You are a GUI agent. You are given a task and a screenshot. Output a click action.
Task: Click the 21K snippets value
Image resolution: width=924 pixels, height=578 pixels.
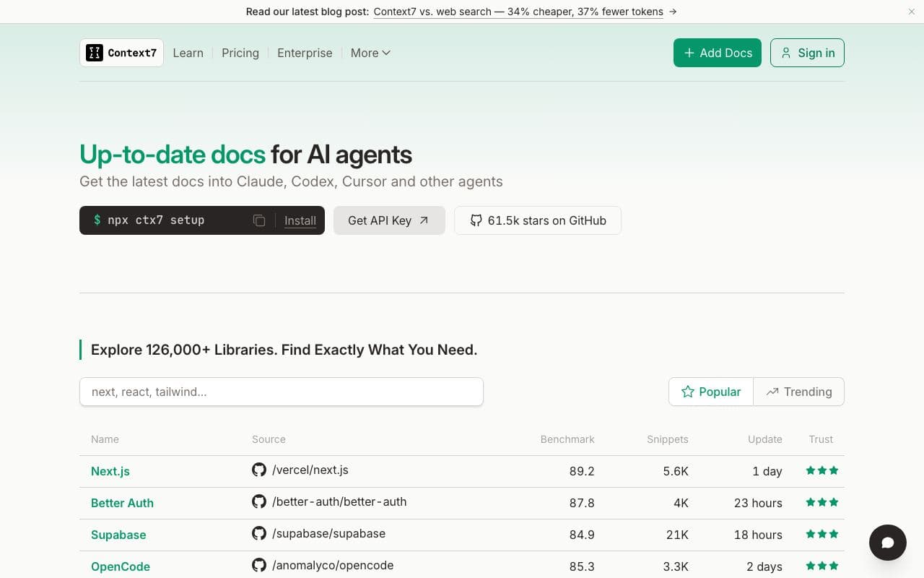pos(678,535)
